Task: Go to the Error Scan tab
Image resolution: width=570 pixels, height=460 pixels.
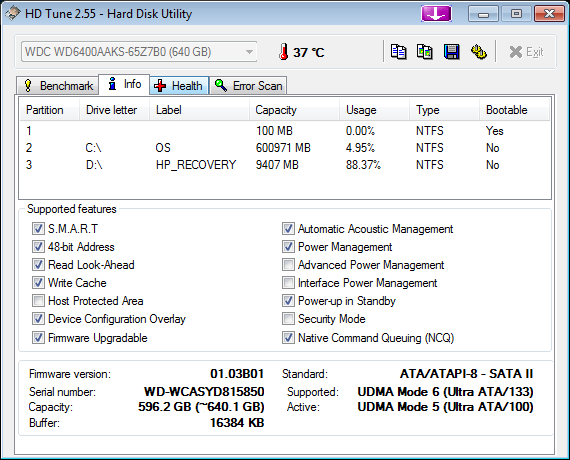Action: coord(248,86)
